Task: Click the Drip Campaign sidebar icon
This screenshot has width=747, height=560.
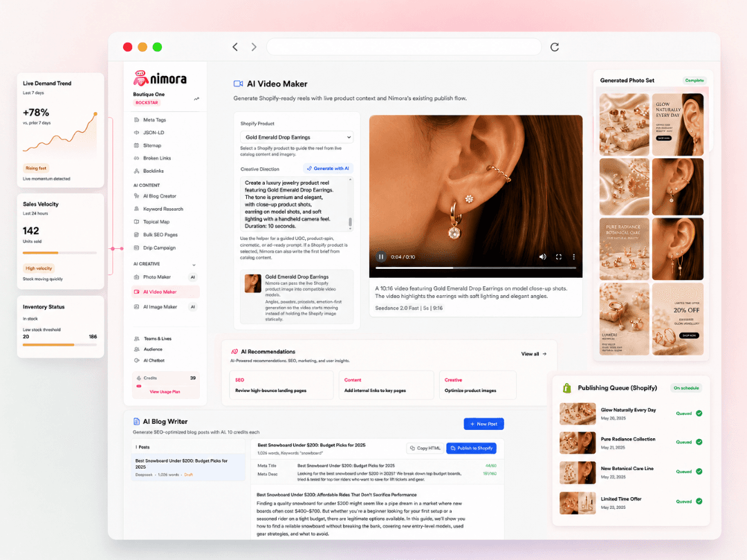Action: pos(137,248)
